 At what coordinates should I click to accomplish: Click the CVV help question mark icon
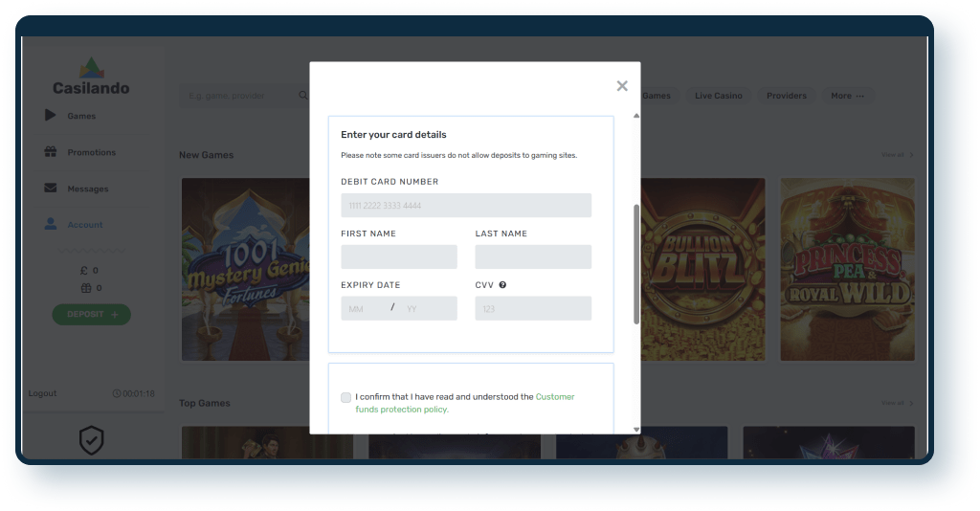502,285
